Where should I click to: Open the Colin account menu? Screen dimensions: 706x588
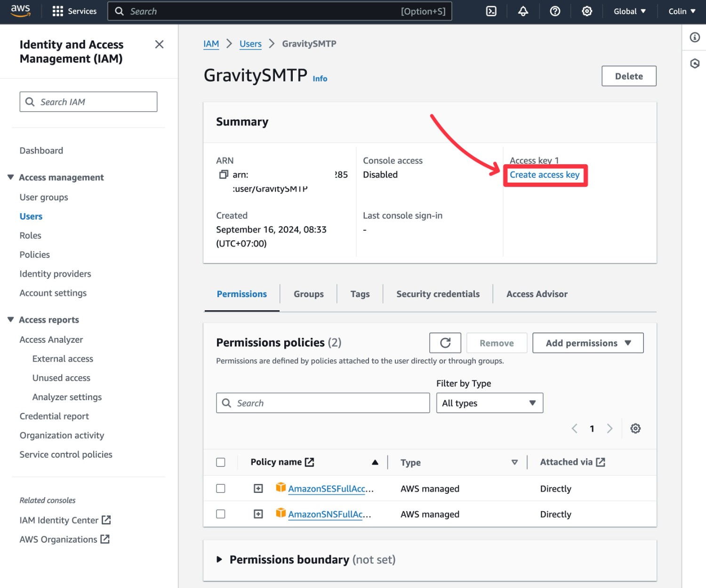(682, 11)
